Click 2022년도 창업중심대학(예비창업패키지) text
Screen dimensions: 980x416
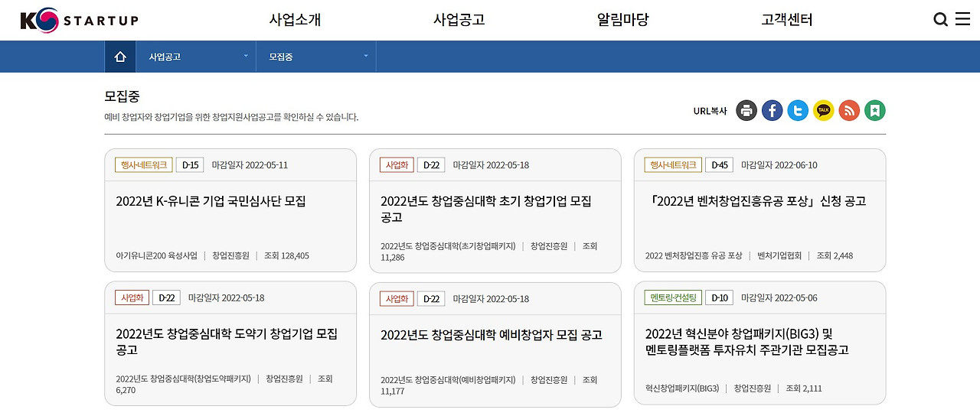click(448, 379)
